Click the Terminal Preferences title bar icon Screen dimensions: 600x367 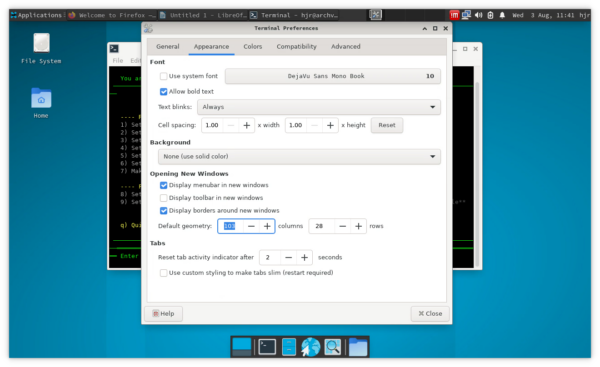(x=148, y=28)
